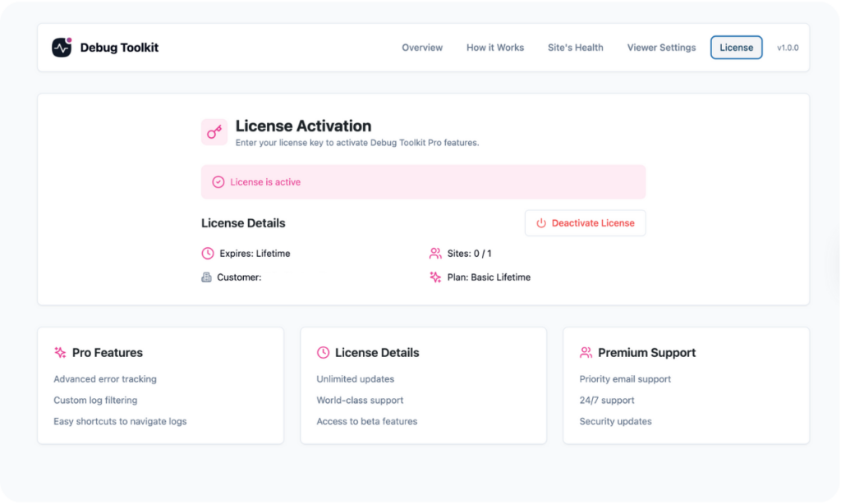Navigate to How it Works
Screen dimensions: 841x504
pyautogui.click(x=494, y=48)
